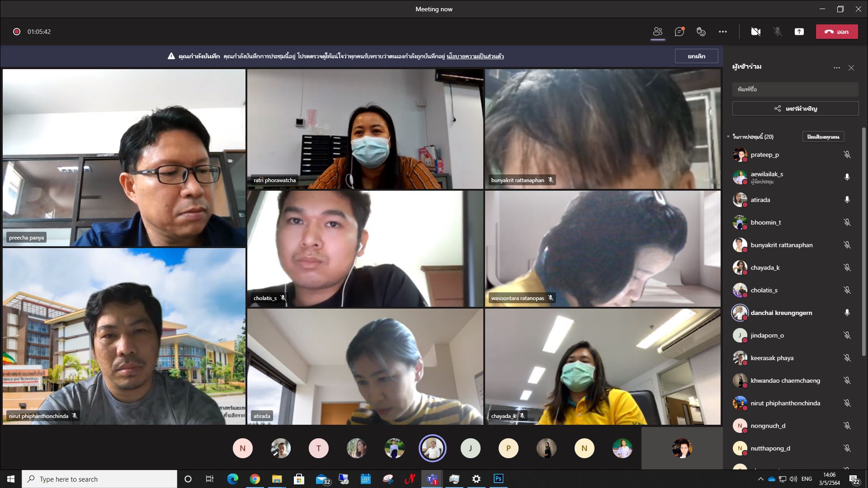Click the recording indicator icon
Viewport: 868px width, 488px height.
(x=17, y=32)
